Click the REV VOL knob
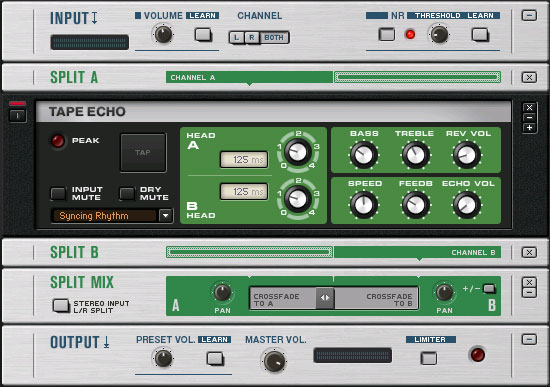Viewport: 550px width, 387px height. 467,155
